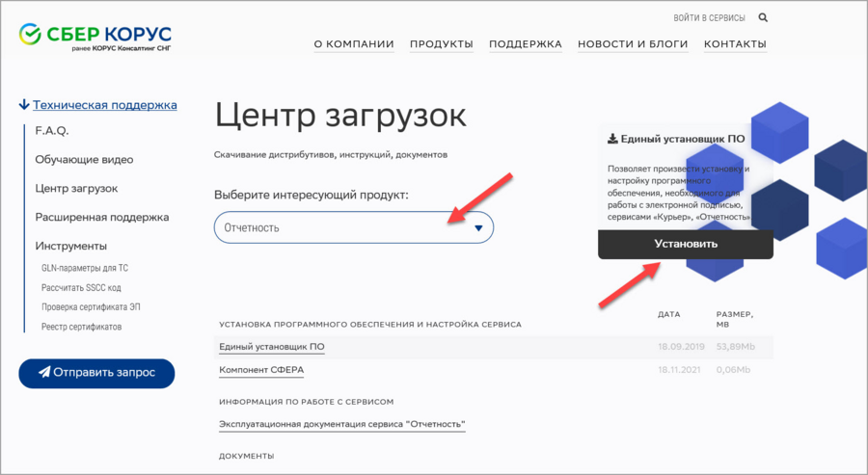Image resolution: width=868 pixels, height=475 pixels.
Task: Open the Поддержка menu
Action: pyautogui.click(x=526, y=43)
